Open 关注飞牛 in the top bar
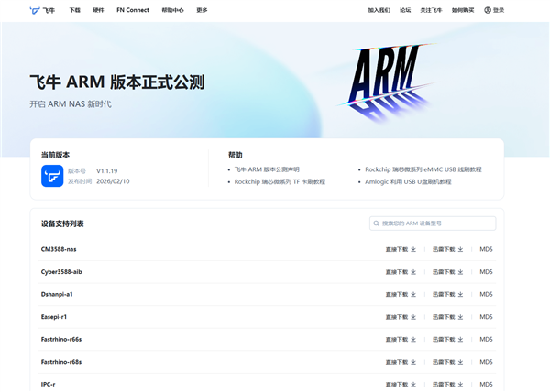 click(x=431, y=10)
